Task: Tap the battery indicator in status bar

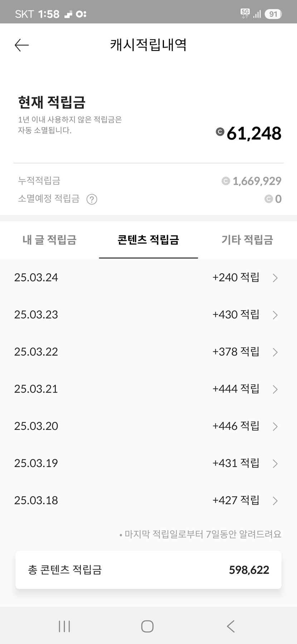Action: click(273, 14)
